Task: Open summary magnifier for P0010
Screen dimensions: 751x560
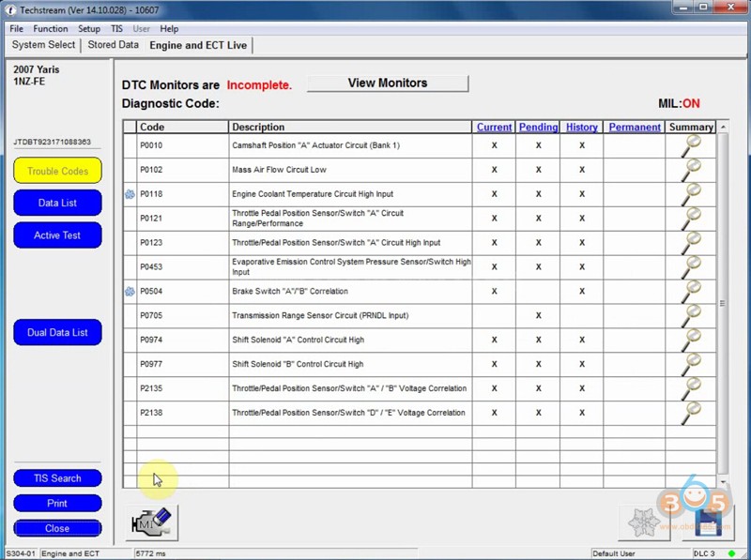Action: coord(691,146)
